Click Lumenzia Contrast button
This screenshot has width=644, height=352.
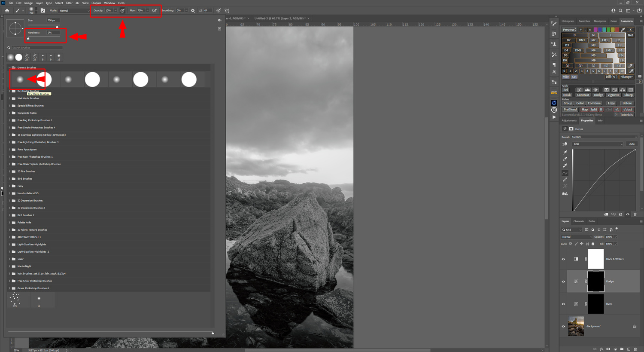click(x=583, y=95)
